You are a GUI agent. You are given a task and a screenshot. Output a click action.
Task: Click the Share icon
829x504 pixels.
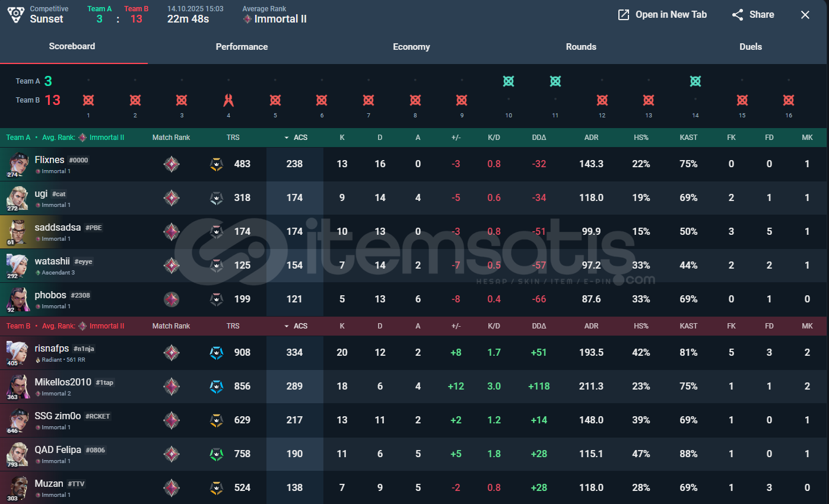738,15
